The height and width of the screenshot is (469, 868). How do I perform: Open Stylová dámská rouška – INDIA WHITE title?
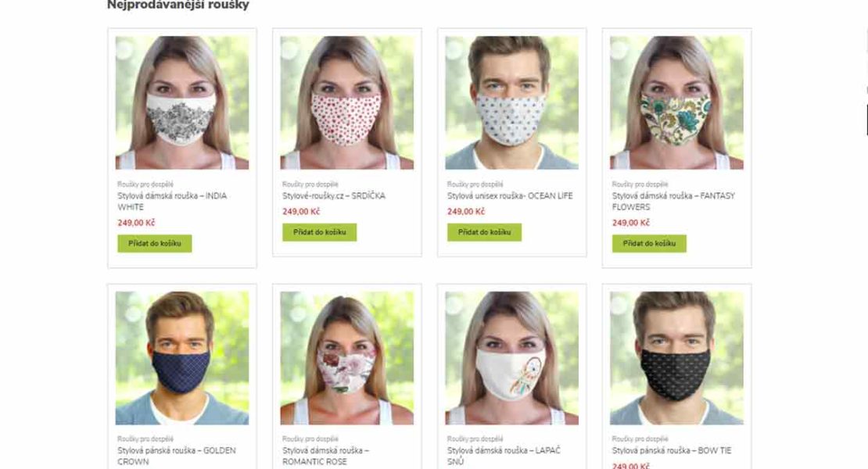pos(172,202)
